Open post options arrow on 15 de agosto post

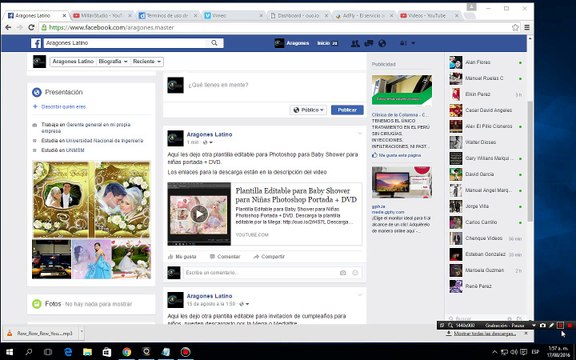(x=360, y=295)
